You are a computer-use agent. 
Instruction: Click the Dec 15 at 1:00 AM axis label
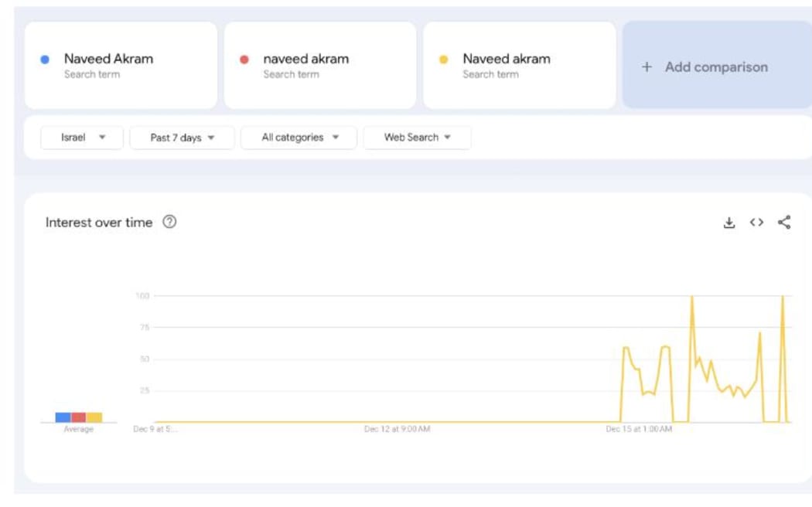point(638,429)
